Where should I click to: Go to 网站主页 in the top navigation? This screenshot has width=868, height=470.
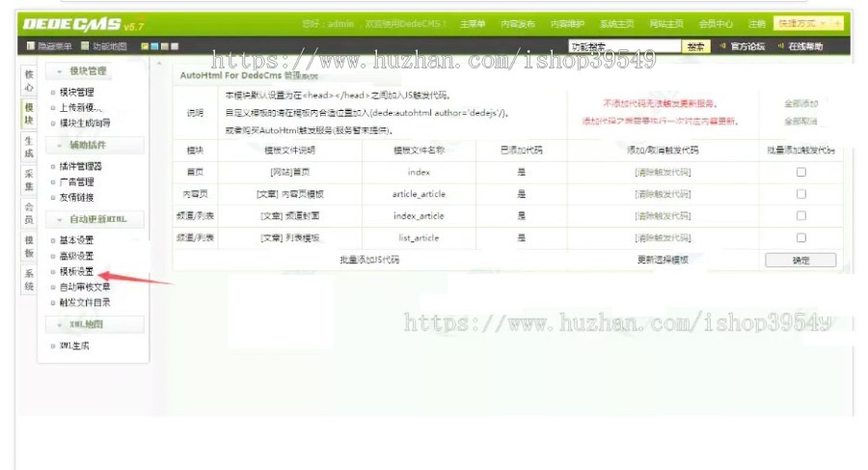(x=666, y=24)
